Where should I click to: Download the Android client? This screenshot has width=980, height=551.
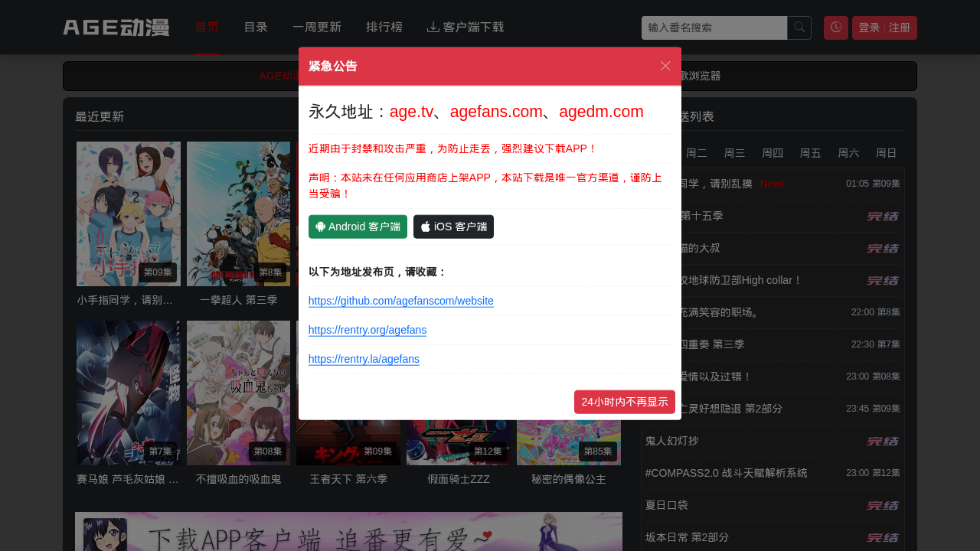[x=358, y=227]
